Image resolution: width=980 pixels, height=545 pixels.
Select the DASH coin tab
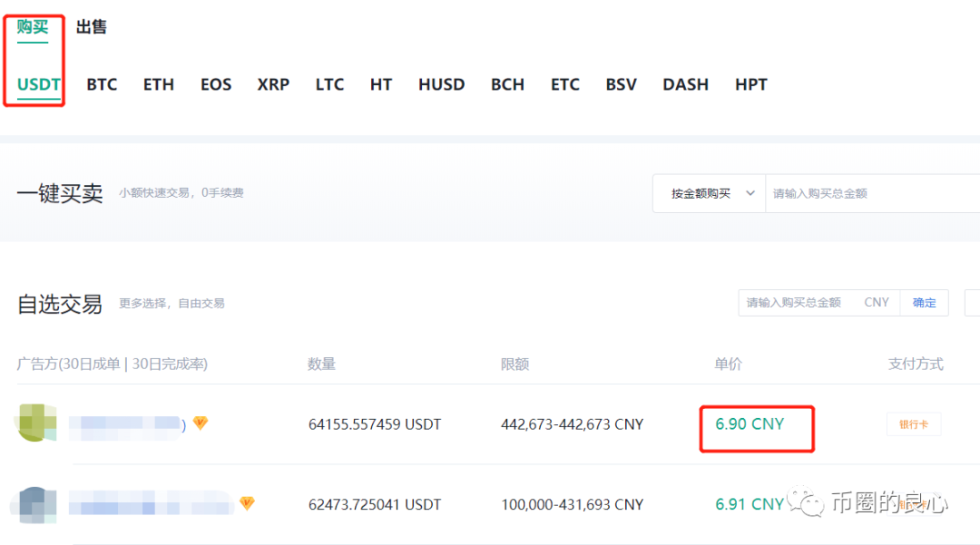coord(686,84)
